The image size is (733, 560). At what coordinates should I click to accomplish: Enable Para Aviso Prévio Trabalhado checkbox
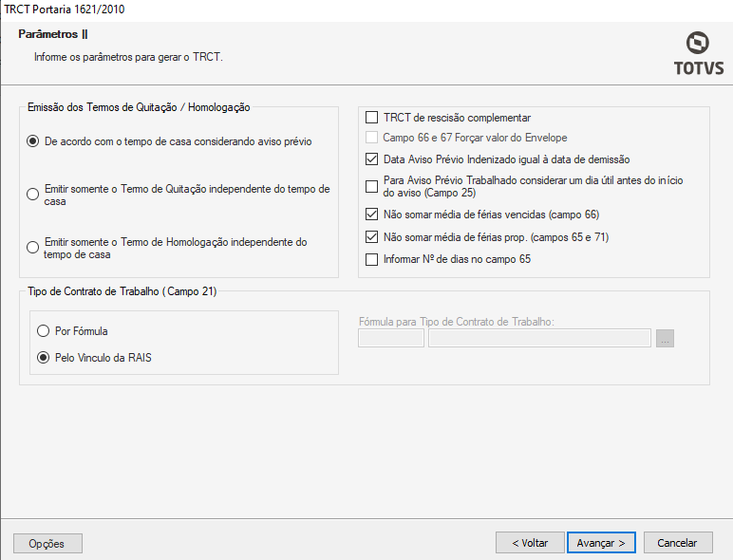coord(372,186)
